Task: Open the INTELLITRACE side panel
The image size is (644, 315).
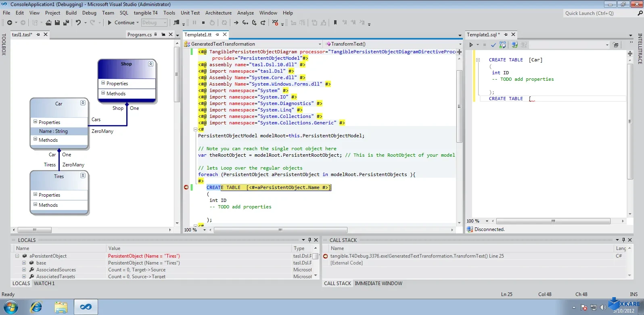Action: (640, 48)
